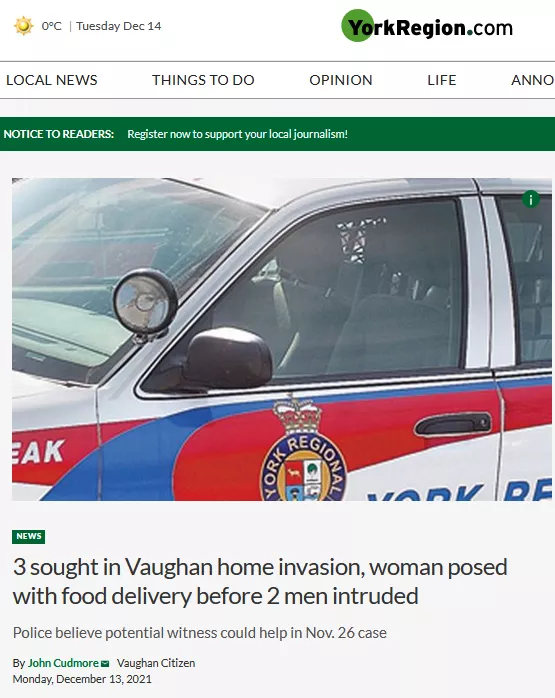Image resolution: width=555 pixels, height=698 pixels.
Task: Click the 0°C temperature reading
Action: (x=52, y=26)
